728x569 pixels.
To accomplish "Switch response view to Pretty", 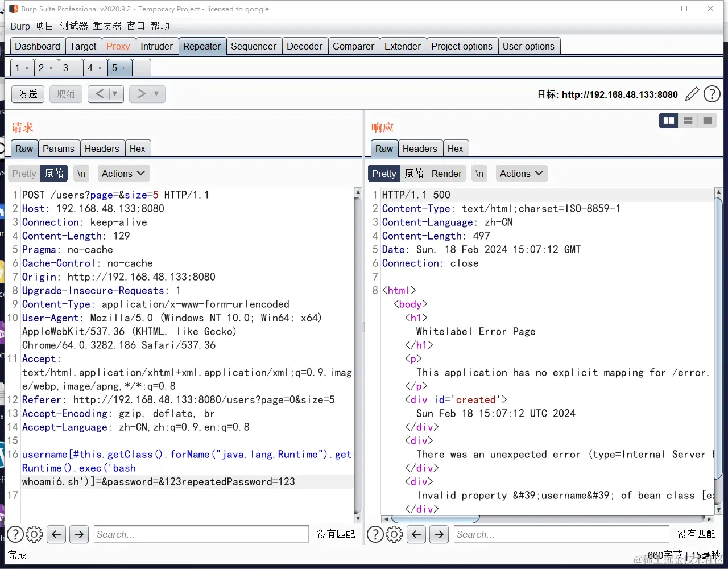I will tap(384, 174).
